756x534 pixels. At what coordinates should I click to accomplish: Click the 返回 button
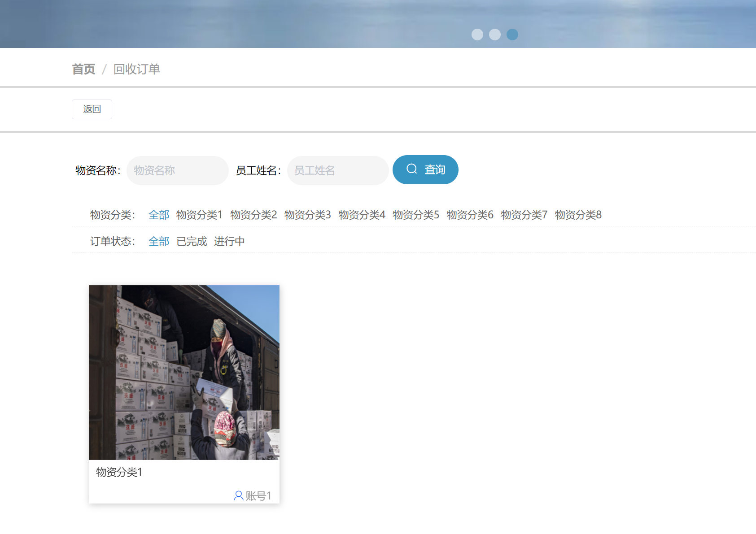coord(92,109)
